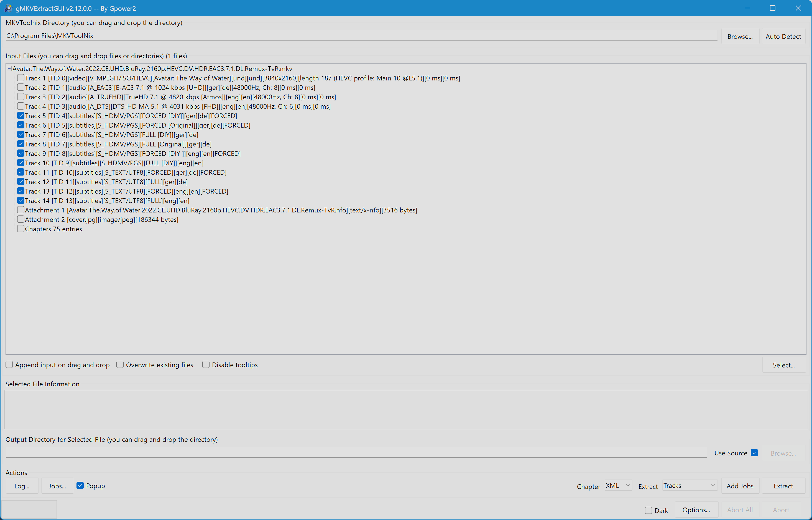Disable the Use Source checkbox
Screen dimensions: 812x520
754,453
